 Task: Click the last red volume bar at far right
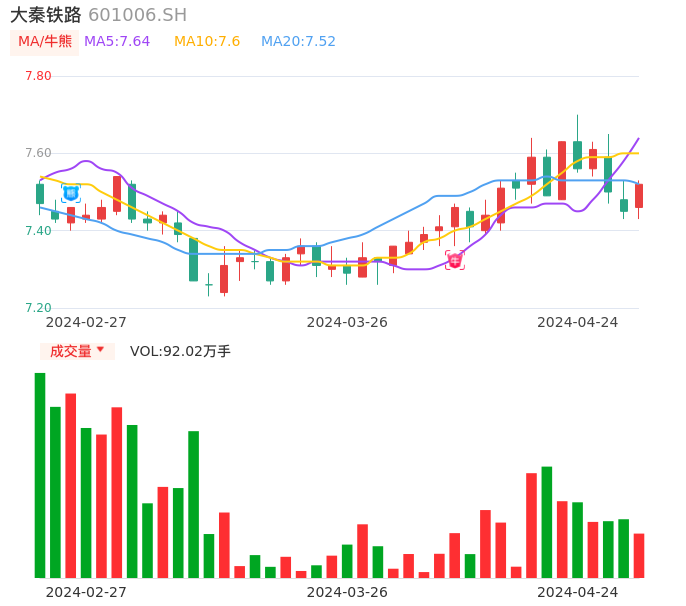click(x=639, y=556)
